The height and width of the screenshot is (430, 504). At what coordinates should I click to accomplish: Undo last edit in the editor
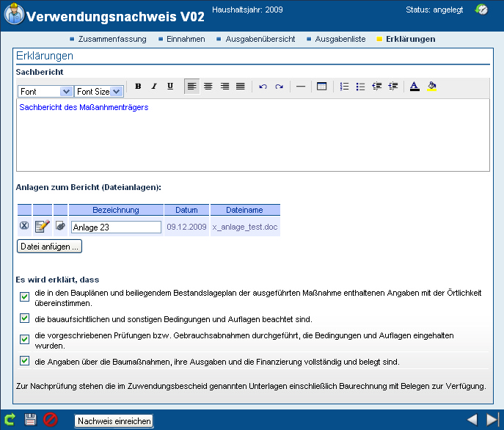click(263, 86)
